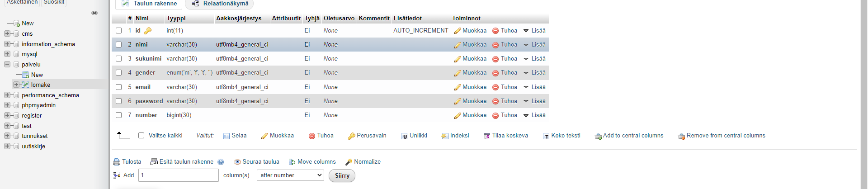Click the red Tuhoa icon for sukunimi

[495, 59]
